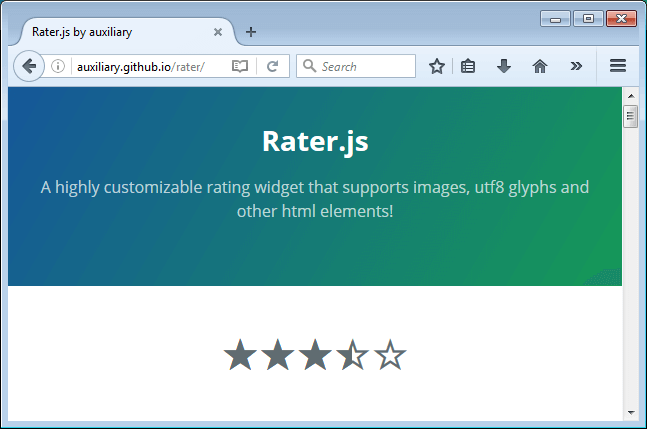The width and height of the screenshot is (647, 429).
Task: Show site information icon in address bar
Action: [x=58, y=66]
